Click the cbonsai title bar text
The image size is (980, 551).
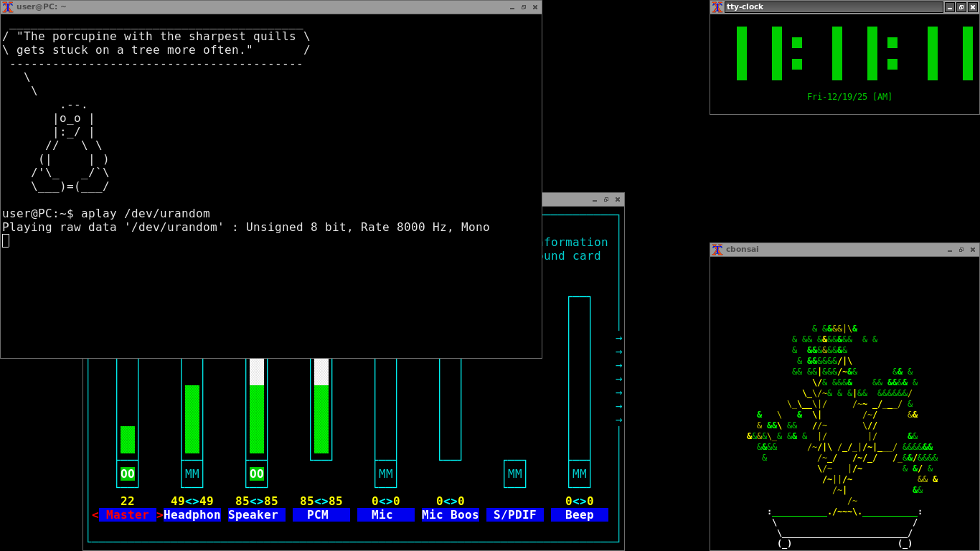(742, 250)
